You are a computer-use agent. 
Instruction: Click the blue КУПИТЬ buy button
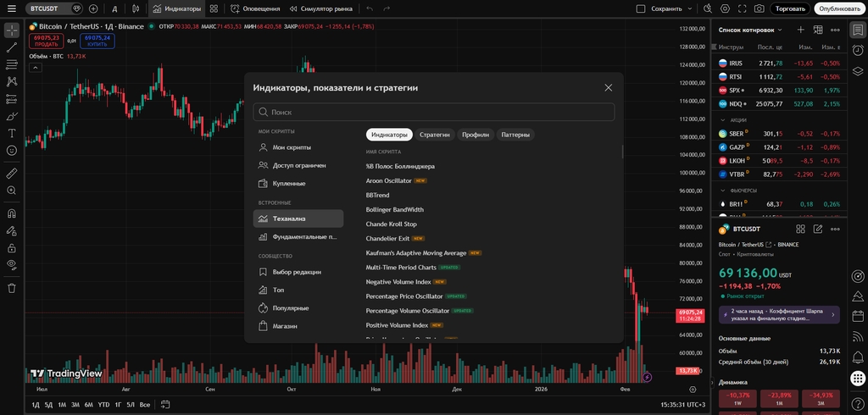(x=97, y=41)
